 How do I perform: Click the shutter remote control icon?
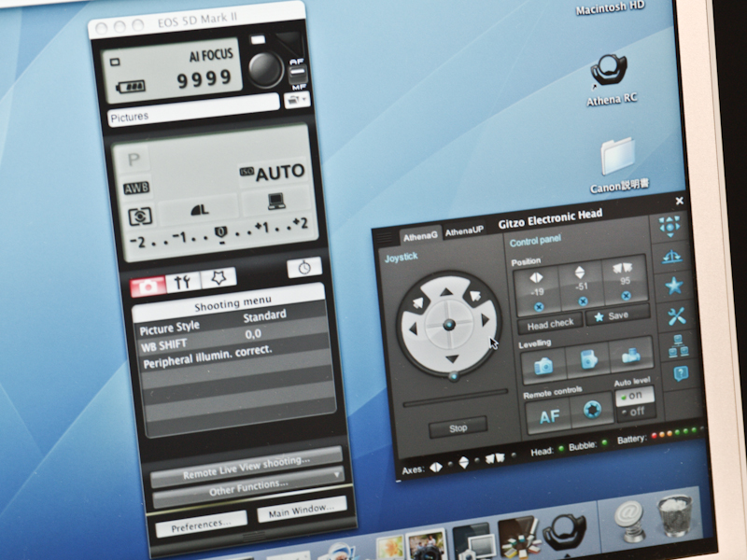pyautogui.click(x=592, y=410)
